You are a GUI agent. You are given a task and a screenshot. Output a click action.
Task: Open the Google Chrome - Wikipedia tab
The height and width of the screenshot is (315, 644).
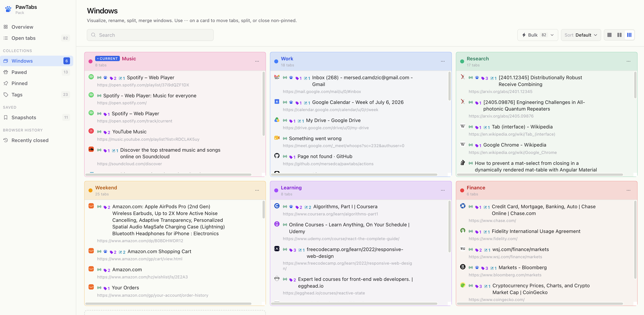click(515, 145)
